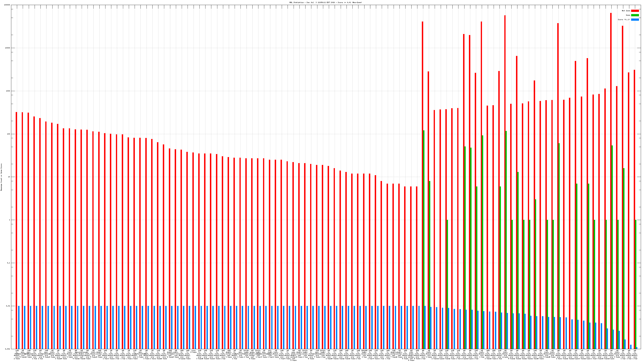Click the leftmost red bar
The image size is (644, 362).
point(17,225)
